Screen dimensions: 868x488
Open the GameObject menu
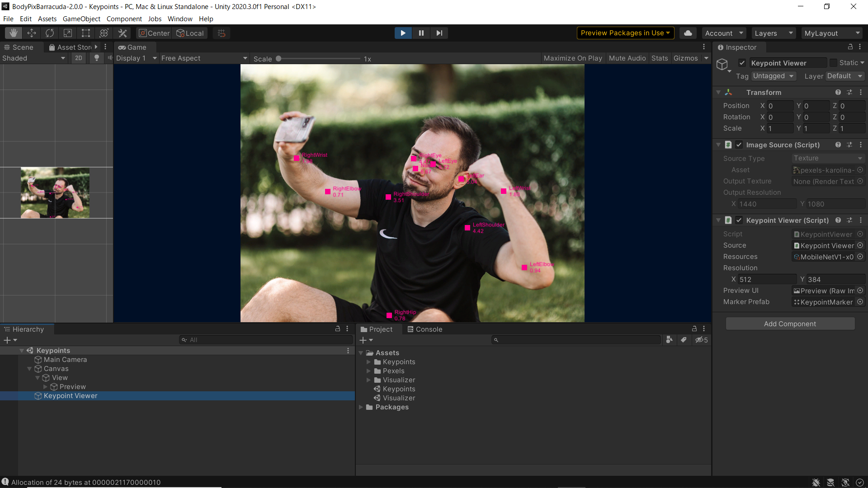(81, 19)
